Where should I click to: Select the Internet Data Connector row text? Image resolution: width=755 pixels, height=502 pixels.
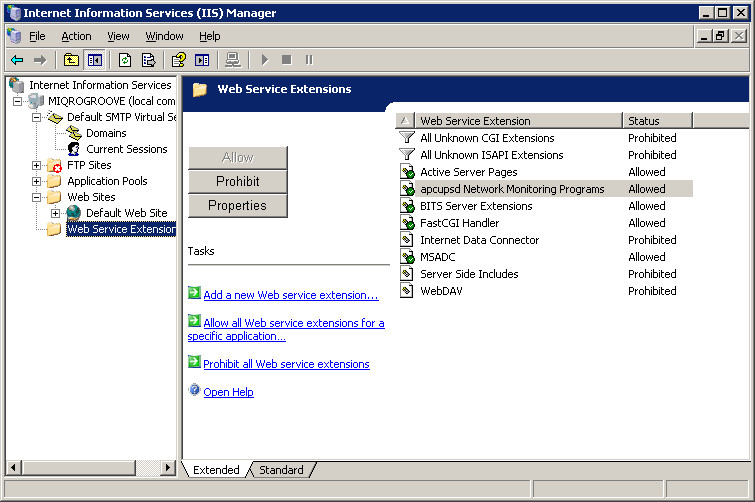pyautogui.click(x=480, y=240)
